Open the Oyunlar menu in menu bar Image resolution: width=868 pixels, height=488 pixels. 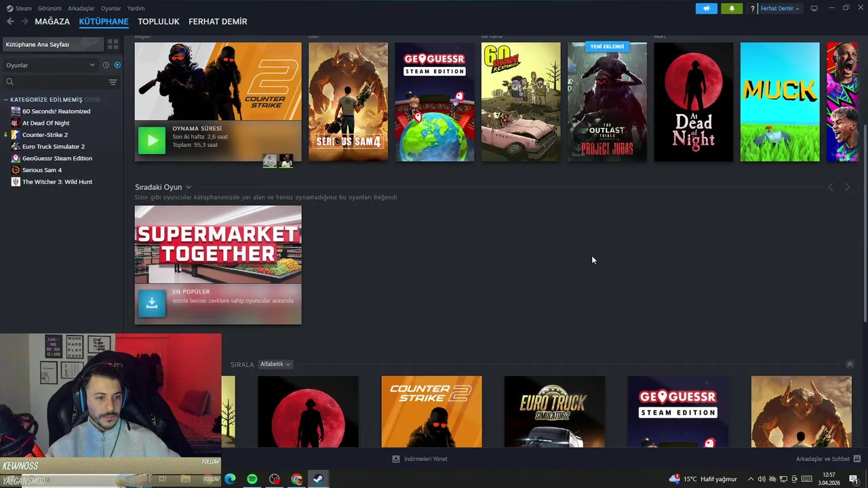[x=111, y=9]
